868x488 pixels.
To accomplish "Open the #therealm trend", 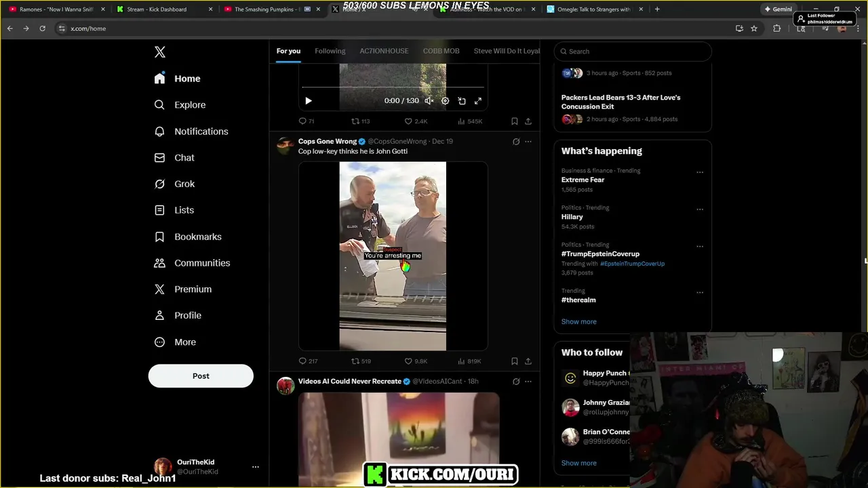I will tap(578, 300).
